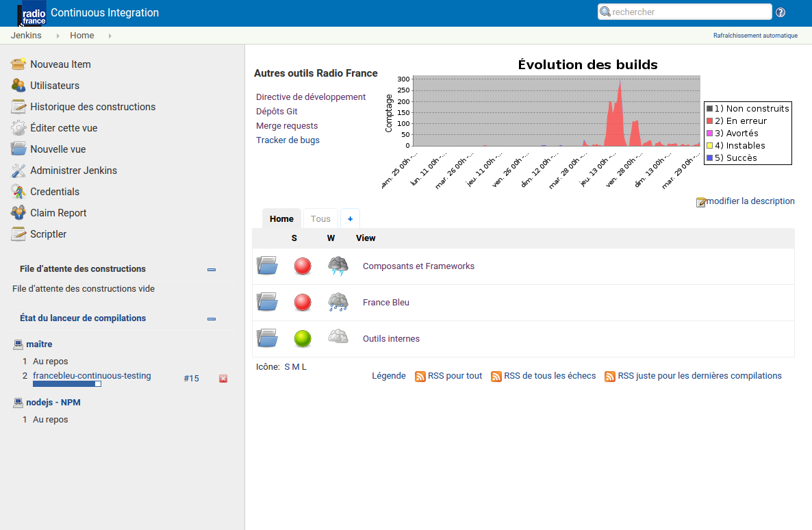The width and height of the screenshot is (812, 530).
Task: Click the Nouvelle vue folder icon
Action: 18,149
